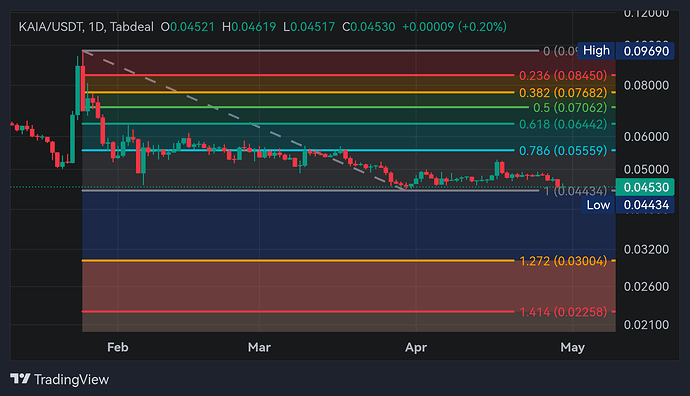Click the current price 0.04530 axis label
The image size is (690, 396).
coord(646,187)
